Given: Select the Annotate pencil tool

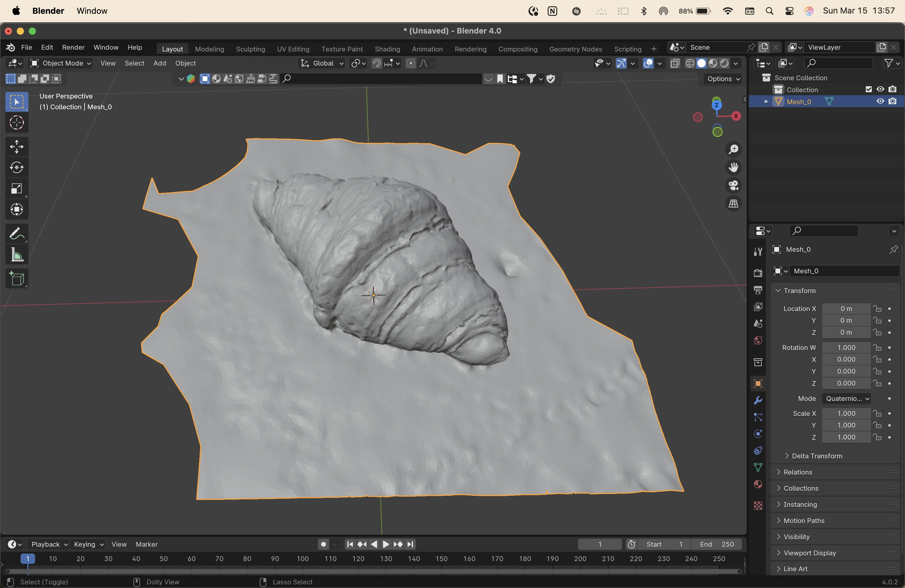Looking at the screenshot, I should (x=17, y=234).
